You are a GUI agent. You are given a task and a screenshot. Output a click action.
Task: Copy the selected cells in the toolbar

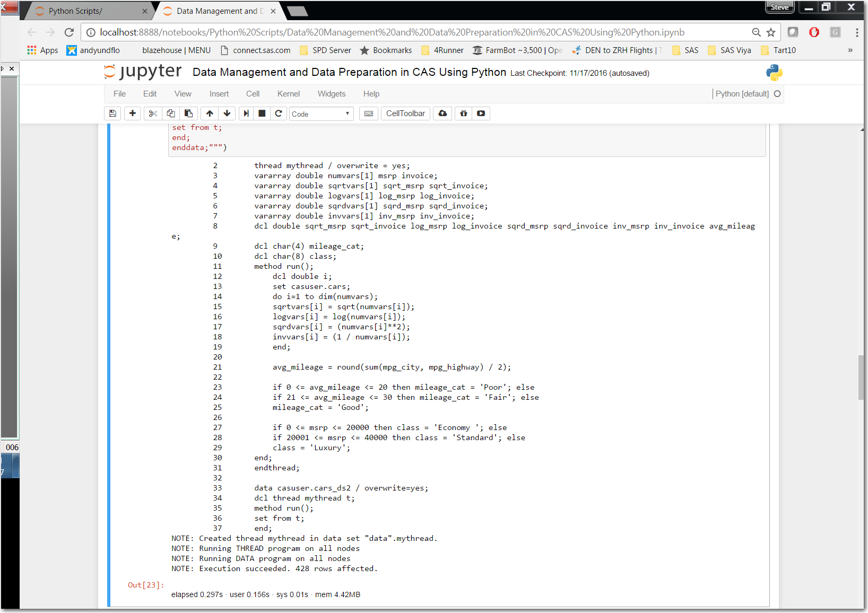171,113
